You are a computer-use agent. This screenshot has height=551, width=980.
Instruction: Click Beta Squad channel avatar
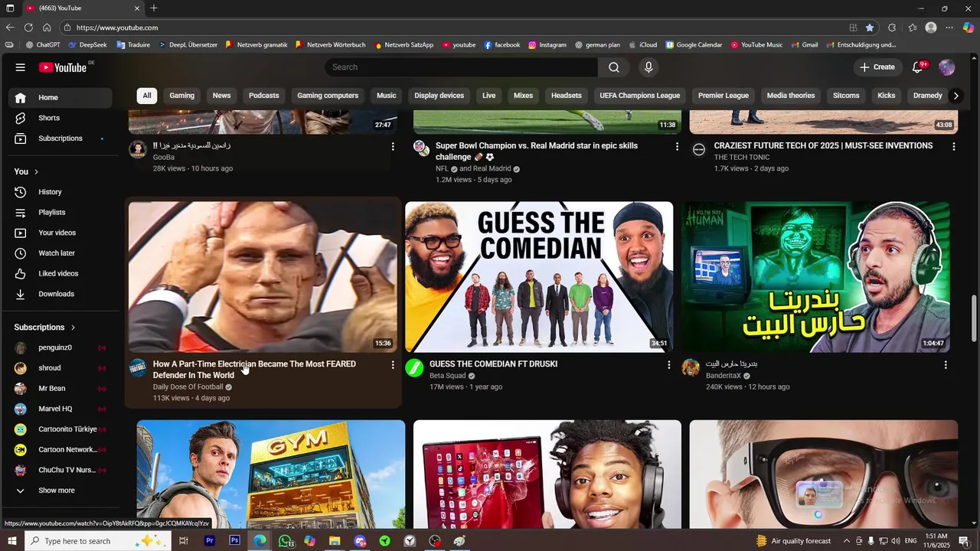(x=414, y=368)
